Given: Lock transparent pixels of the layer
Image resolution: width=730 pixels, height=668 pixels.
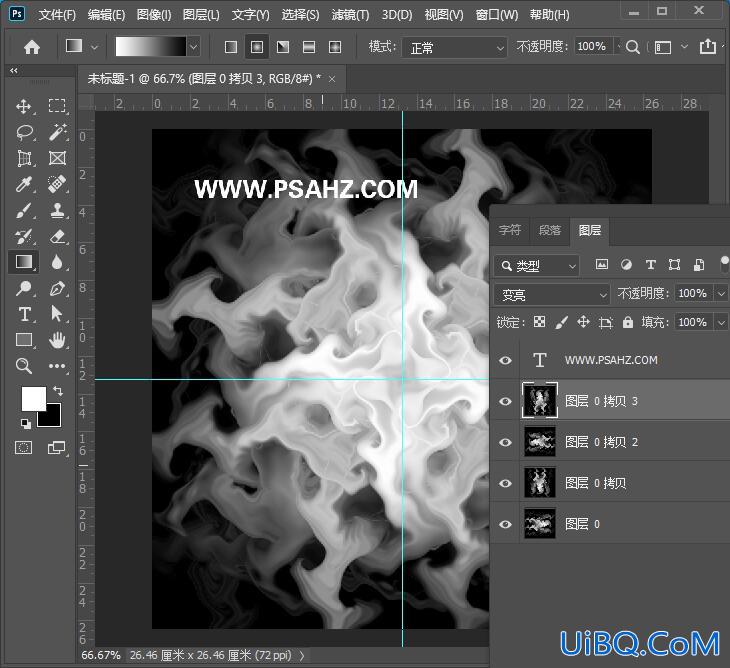Looking at the screenshot, I should [x=539, y=322].
